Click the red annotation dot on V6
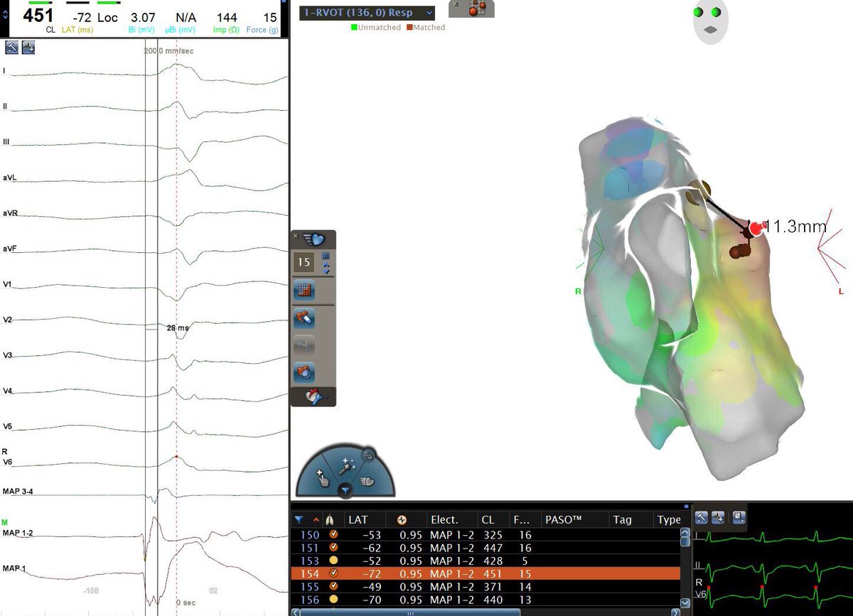Viewport: 853px width, 616px height. [176, 456]
